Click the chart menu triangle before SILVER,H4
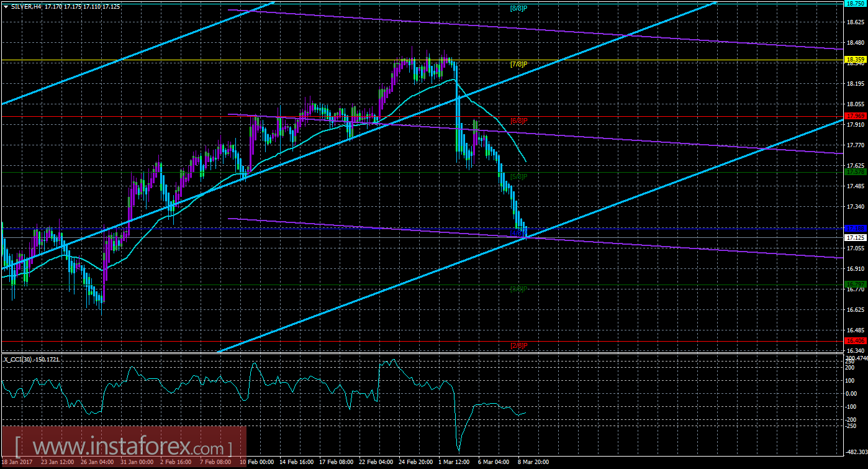868x469 pixels. click(x=5, y=6)
